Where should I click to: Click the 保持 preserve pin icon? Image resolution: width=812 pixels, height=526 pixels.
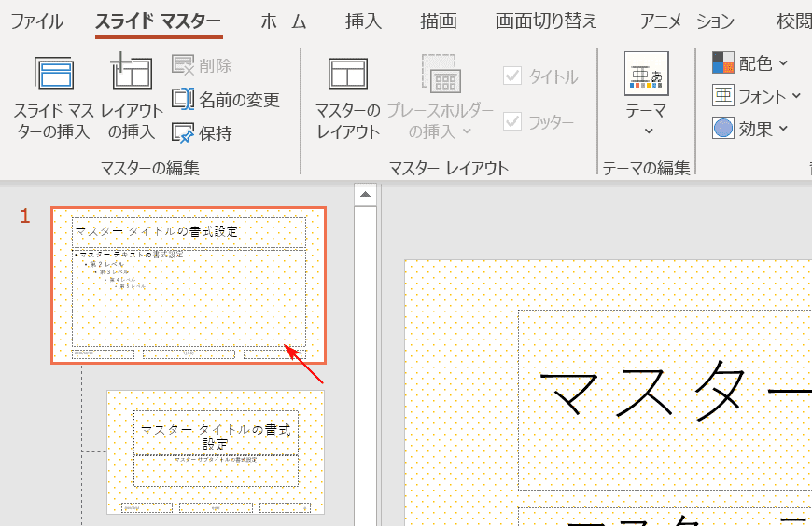183,133
